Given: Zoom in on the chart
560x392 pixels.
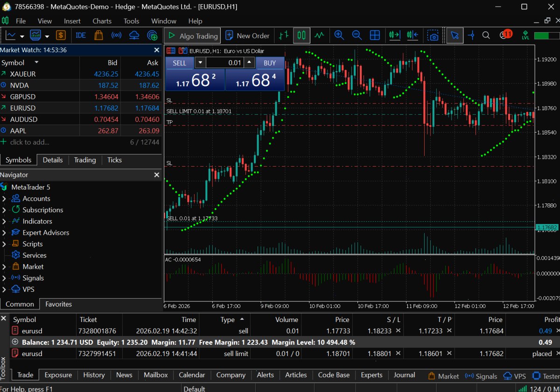Looking at the screenshot, I should (339, 35).
